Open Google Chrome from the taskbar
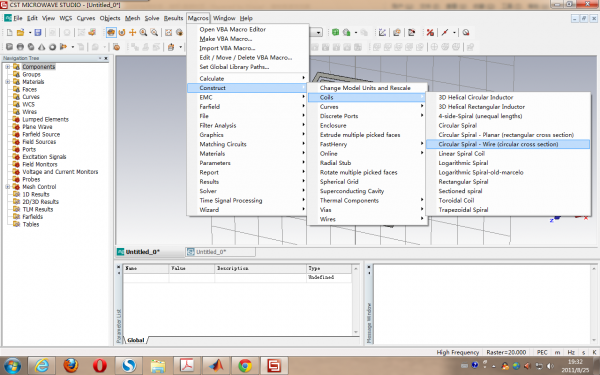The height and width of the screenshot is (375, 600). click(245, 366)
